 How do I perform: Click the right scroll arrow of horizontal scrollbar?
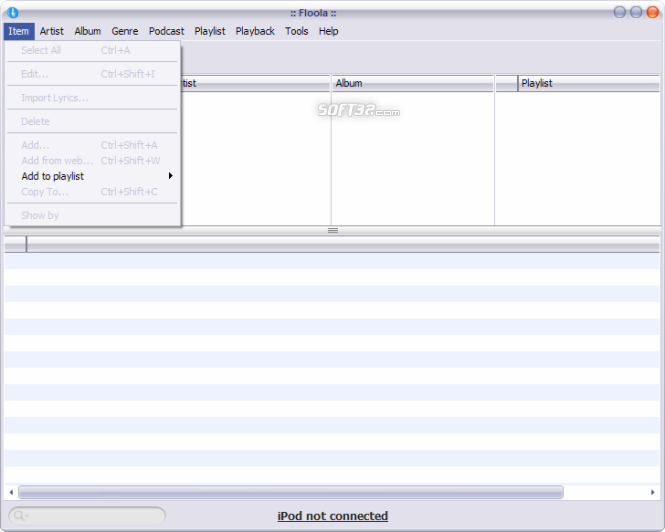coord(654,492)
